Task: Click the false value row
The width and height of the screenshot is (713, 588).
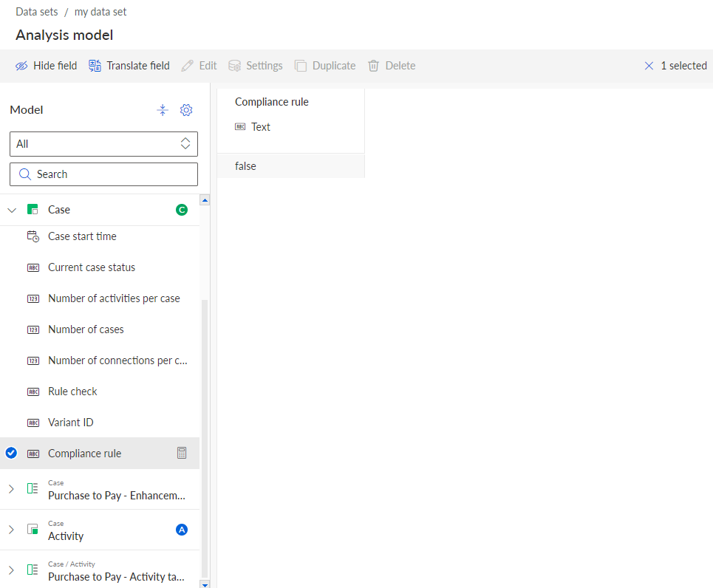Action: pos(291,166)
